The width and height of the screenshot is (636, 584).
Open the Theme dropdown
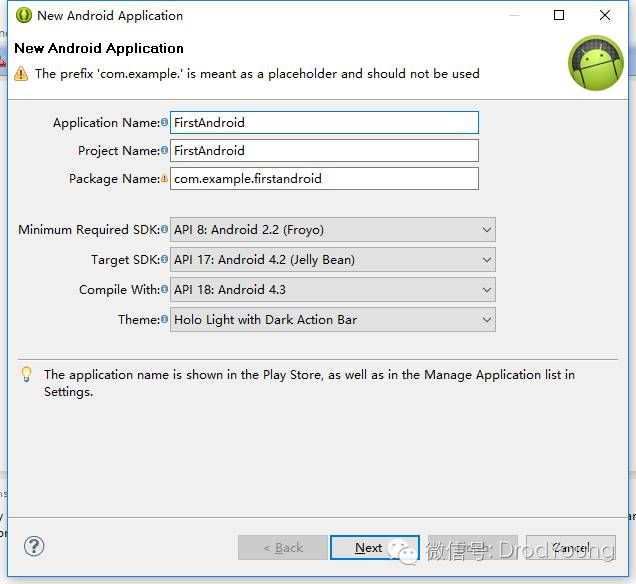click(333, 320)
